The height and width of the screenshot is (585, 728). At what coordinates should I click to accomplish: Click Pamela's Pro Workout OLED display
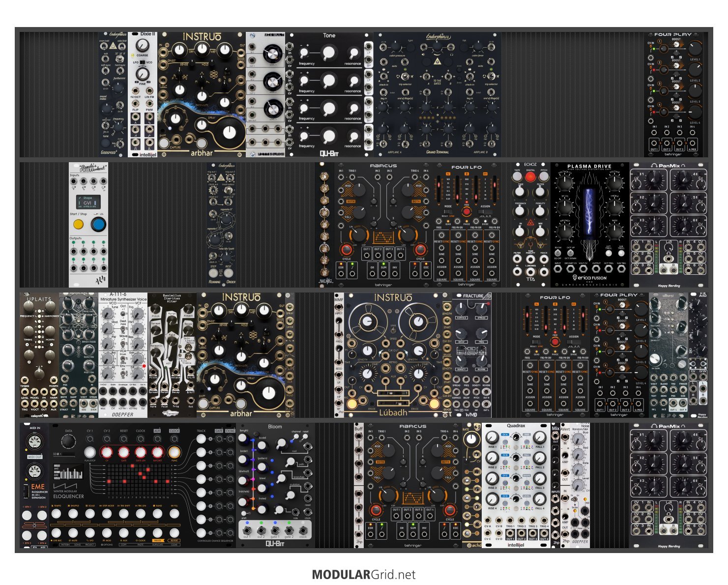87,202
